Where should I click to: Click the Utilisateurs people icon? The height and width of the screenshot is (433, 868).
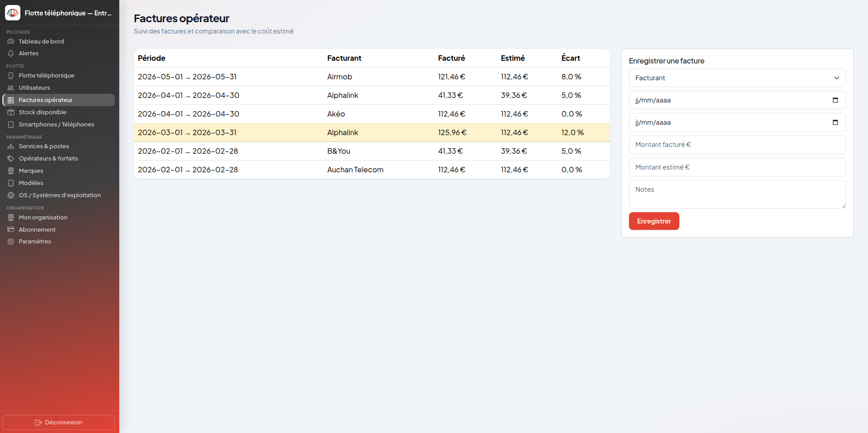coord(11,88)
